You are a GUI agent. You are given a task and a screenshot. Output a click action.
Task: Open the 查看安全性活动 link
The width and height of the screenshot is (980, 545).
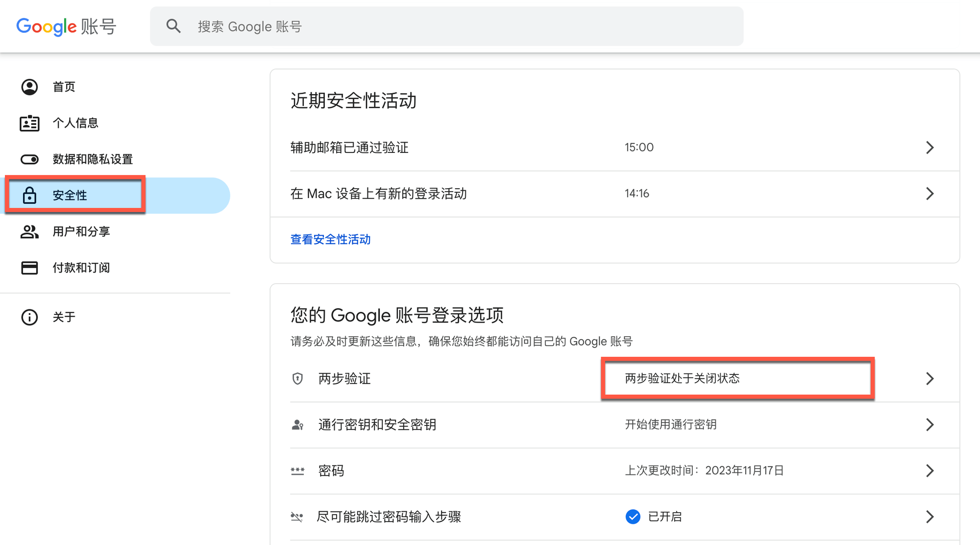coord(330,239)
